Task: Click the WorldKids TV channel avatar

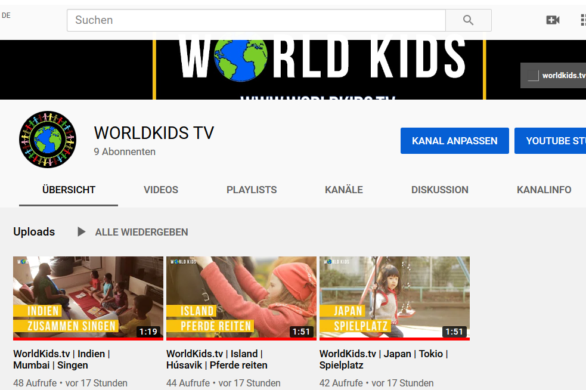Action: (47, 139)
